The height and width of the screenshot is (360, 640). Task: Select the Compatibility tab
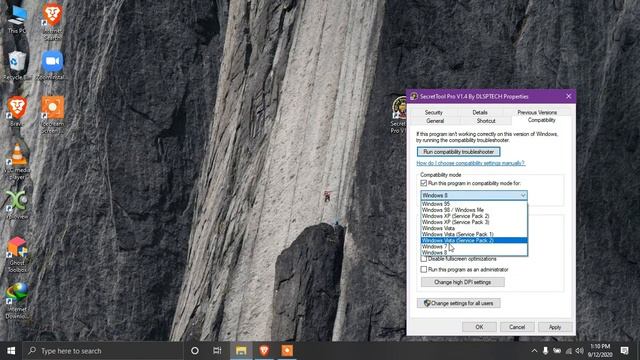click(x=542, y=120)
